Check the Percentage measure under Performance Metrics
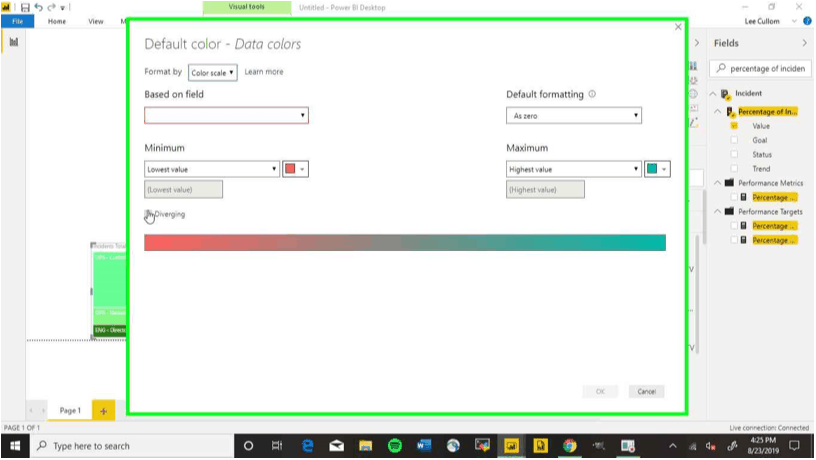 (734, 197)
